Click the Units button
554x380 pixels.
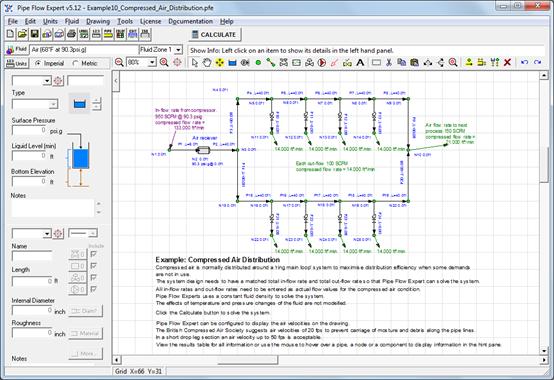[x=17, y=63]
